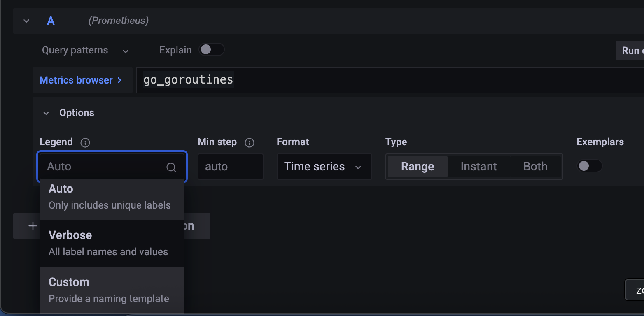Image resolution: width=644 pixels, height=316 pixels.
Task: Click the Metrics browser arrow icon
Action: click(x=119, y=80)
